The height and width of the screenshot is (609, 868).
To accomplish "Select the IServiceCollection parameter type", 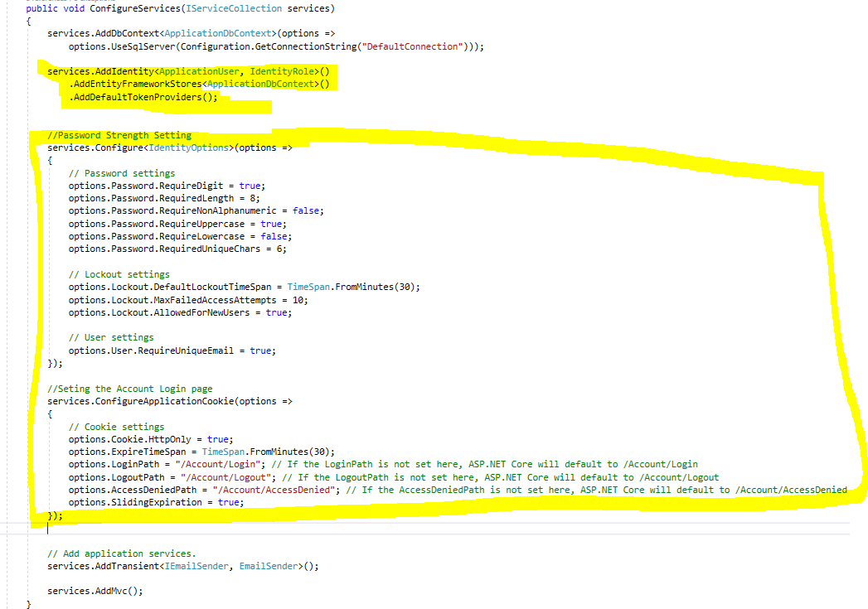I will pos(234,8).
